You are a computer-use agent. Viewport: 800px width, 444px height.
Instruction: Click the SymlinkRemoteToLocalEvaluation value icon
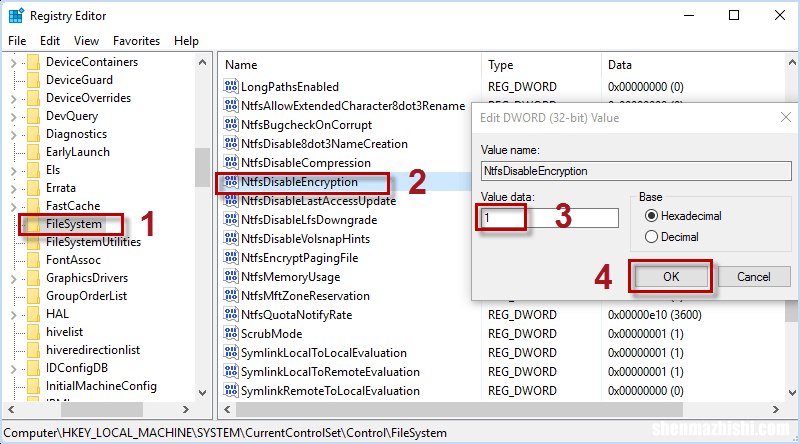tap(231, 390)
